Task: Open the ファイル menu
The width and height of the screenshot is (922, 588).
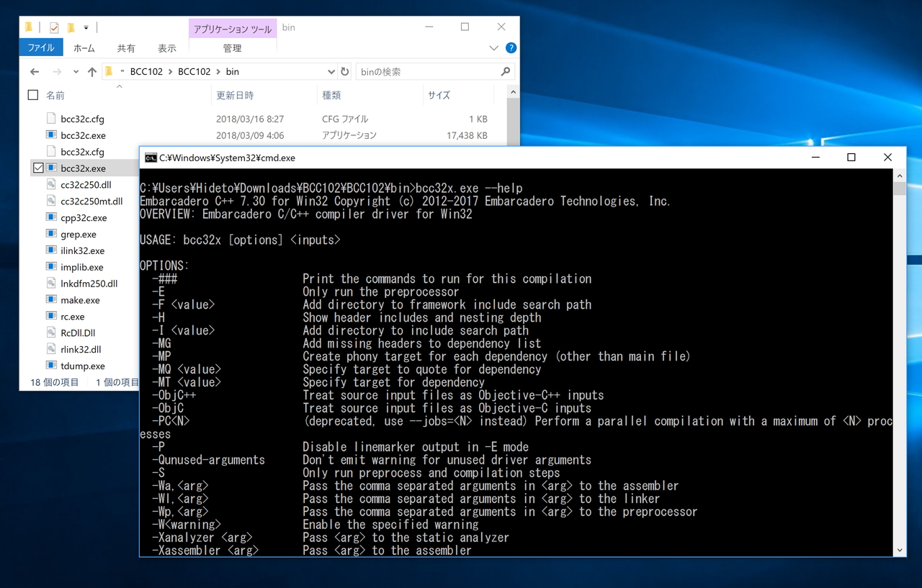Action: pos(41,48)
